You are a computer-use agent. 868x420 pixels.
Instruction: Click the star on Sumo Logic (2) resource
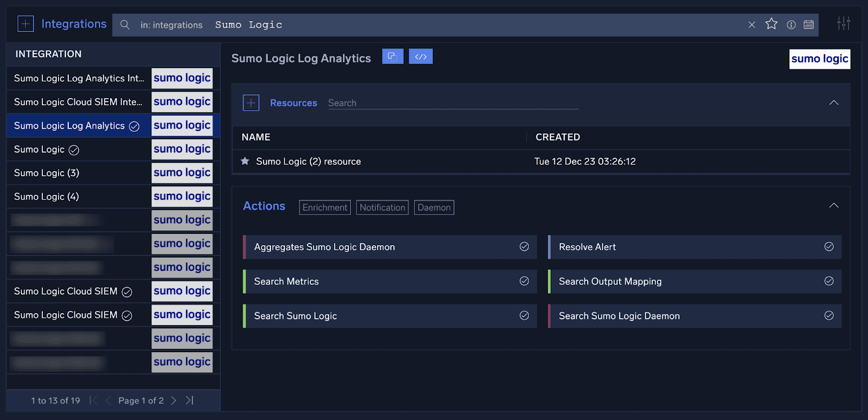(x=245, y=161)
